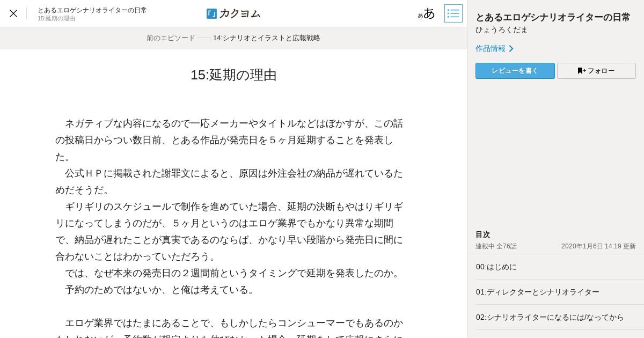Toggle the table of contents list icon
The width and height of the screenshot is (644, 338).
tap(453, 13)
